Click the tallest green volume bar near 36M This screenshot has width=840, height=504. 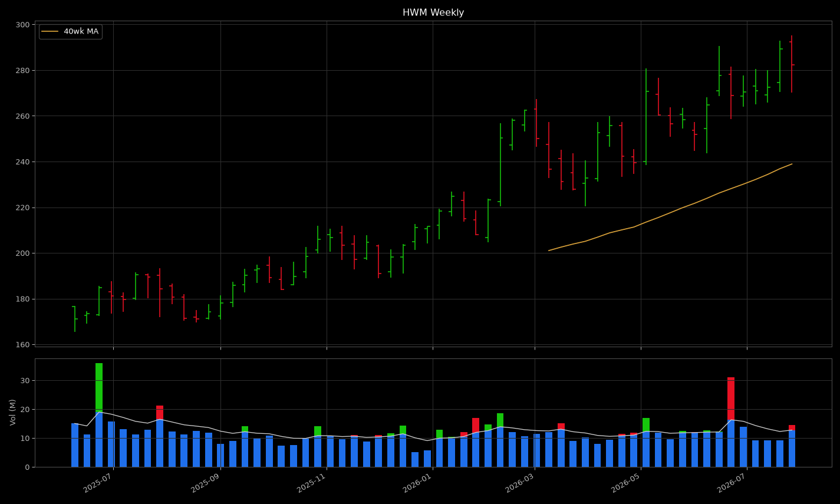(x=99, y=415)
